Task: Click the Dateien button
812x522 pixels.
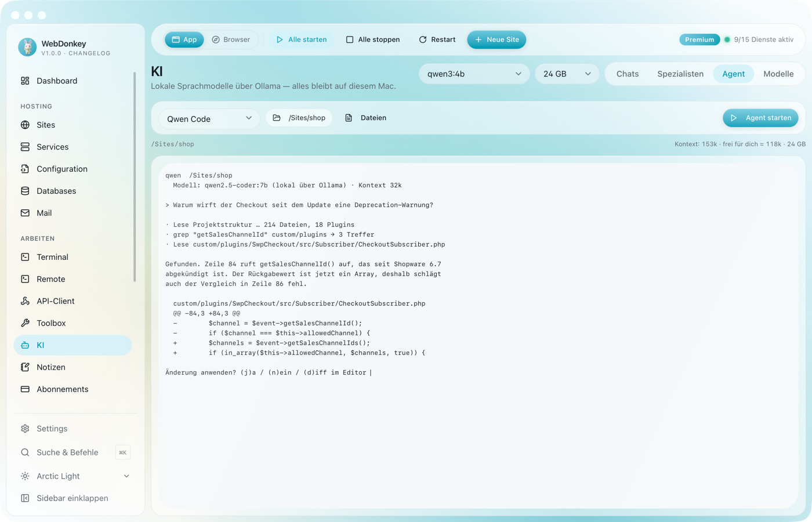Action: pos(365,118)
